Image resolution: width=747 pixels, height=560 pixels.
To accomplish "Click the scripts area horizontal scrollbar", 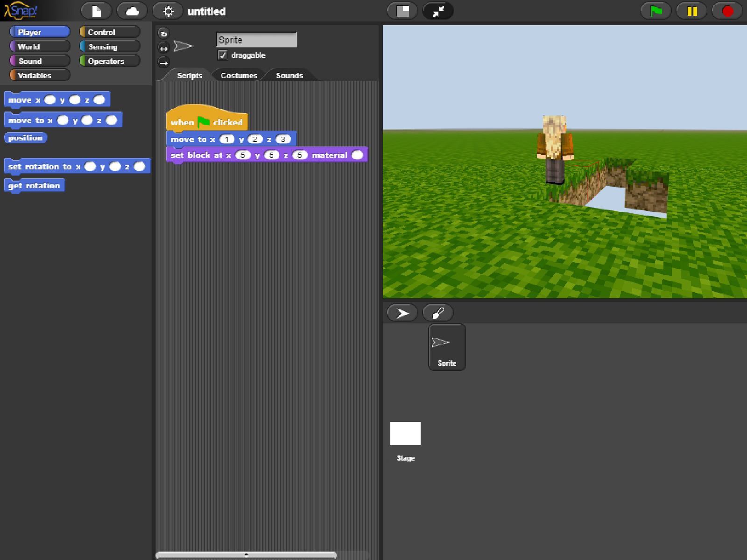I will pyautogui.click(x=246, y=555).
